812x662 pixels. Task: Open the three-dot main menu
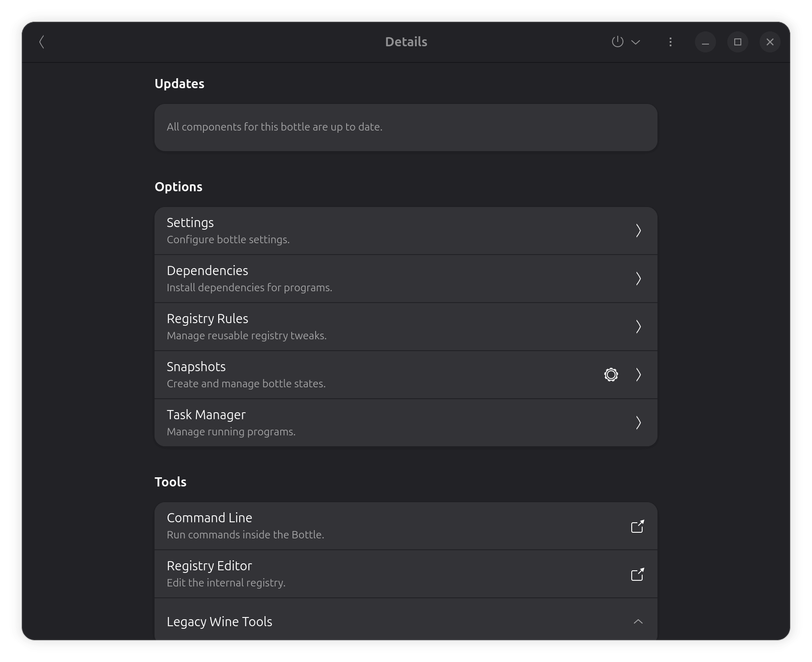(x=671, y=42)
